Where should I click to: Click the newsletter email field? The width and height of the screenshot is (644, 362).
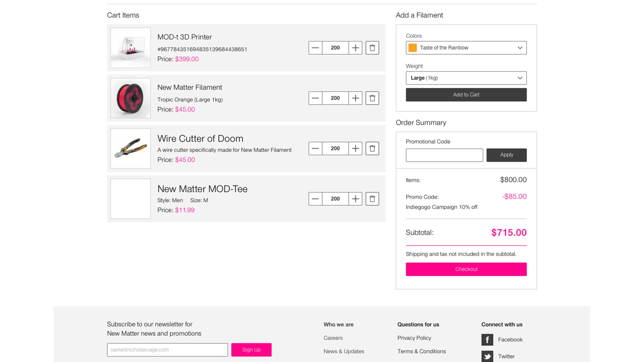pos(167,349)
